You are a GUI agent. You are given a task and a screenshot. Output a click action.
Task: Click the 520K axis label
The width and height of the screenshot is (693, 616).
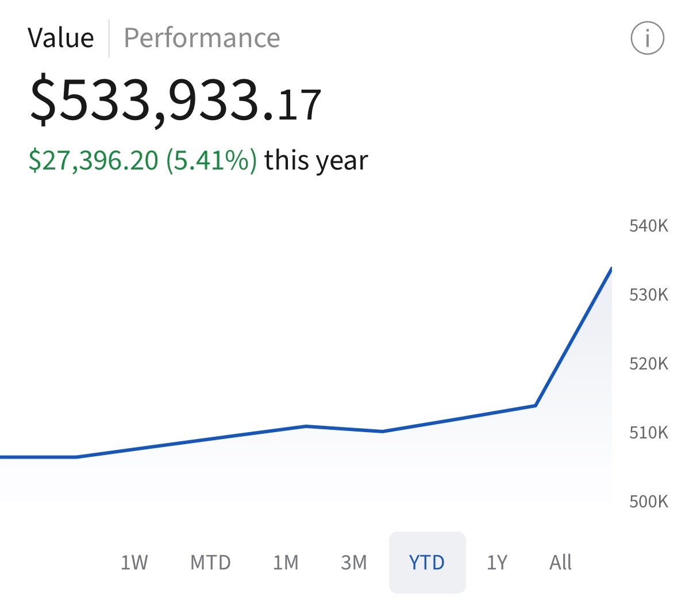(x=649, y=364)
